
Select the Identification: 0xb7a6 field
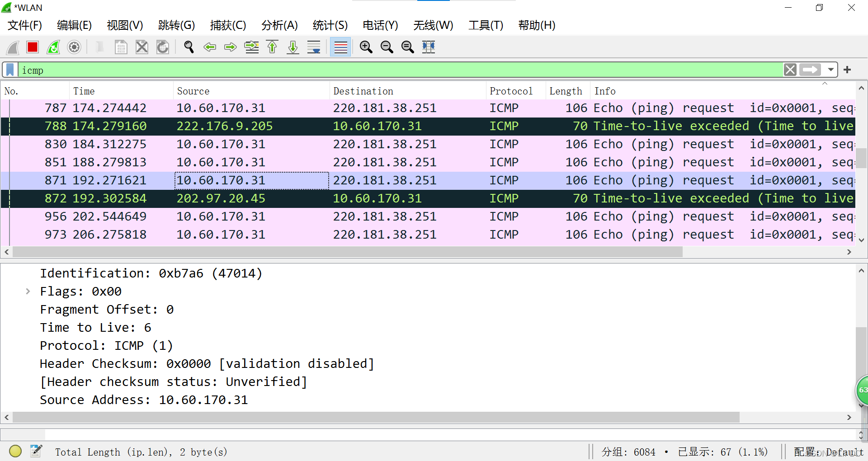point(151,273)
